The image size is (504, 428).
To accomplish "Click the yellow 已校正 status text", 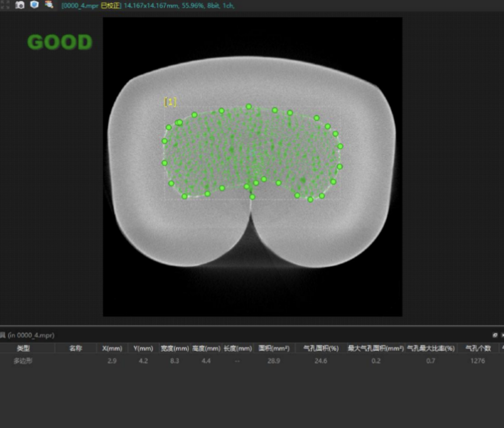I will (110, 6).
